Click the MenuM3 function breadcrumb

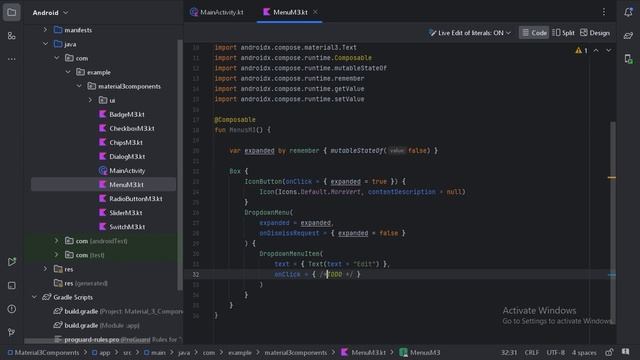[x=420, y=352]
